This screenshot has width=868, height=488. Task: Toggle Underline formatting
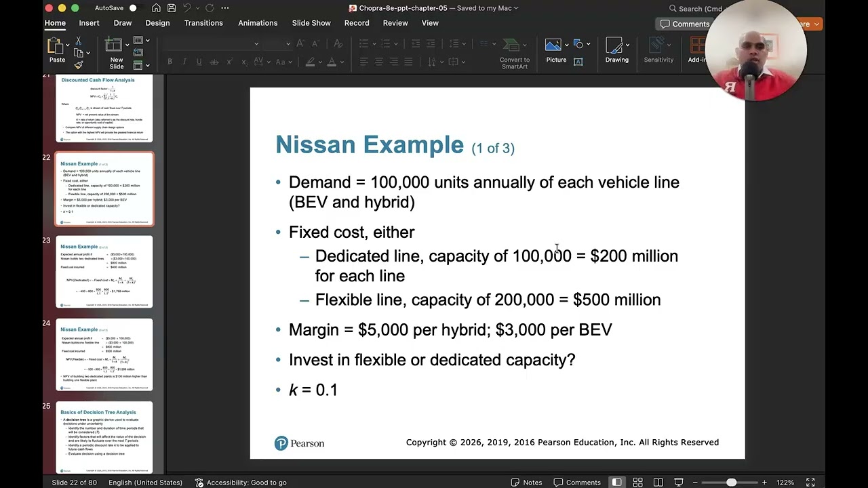point(199,62)
